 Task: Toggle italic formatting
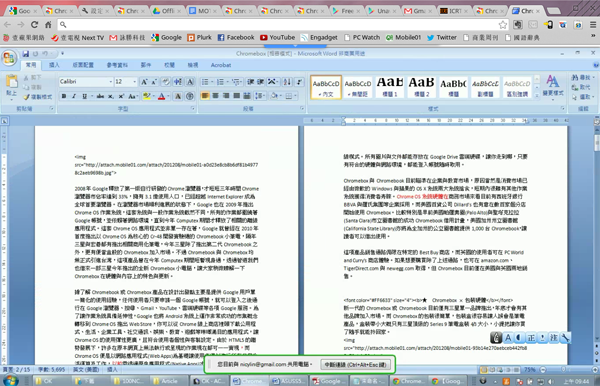coord(74,96)
